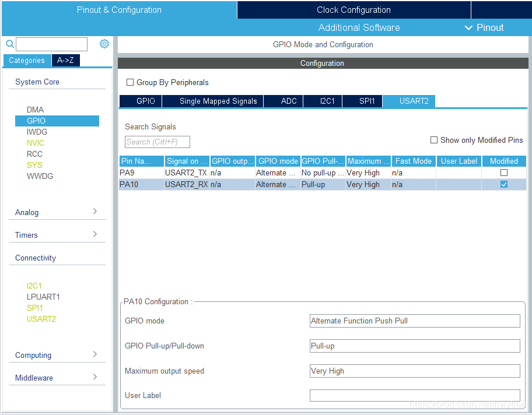Toggle Modified checkbox for PA9 row
Image resolution: width=532 pixels, height=415 pixels.
pyautogui.click(x=504, y=173)
